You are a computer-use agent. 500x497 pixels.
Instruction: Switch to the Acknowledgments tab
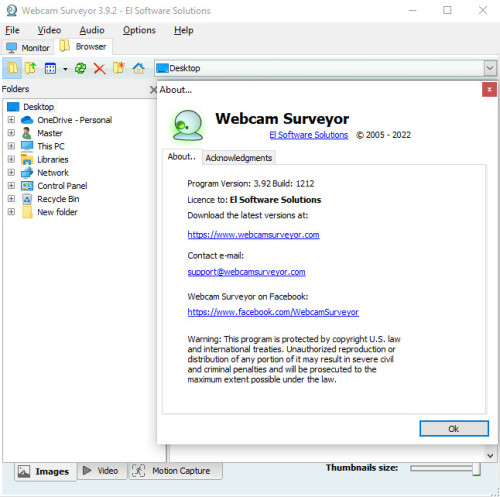coord(239,158)
